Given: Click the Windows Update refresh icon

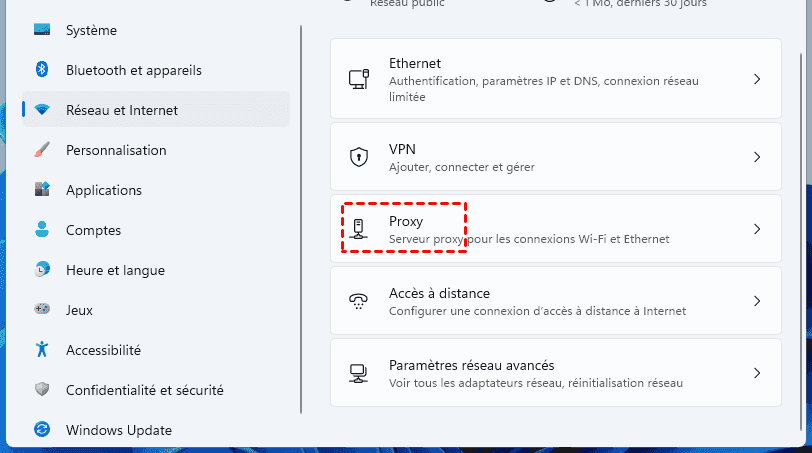Looking at the screenshot, I should [42, 430].
